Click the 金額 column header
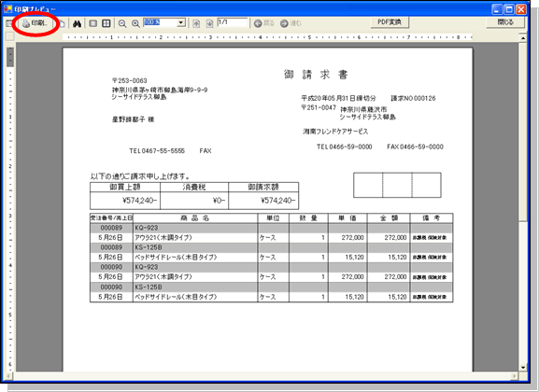The width and height of the screenshot is (539, 392). pyautogui.click(x=389, y=218)
